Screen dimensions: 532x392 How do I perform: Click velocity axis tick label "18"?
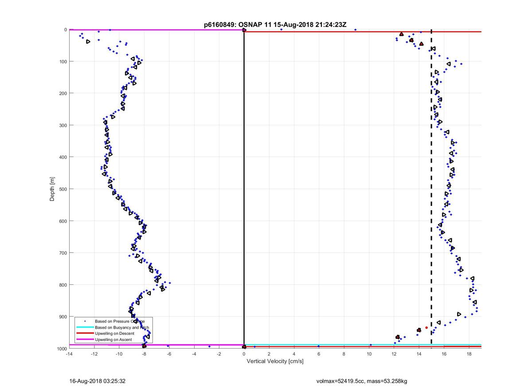[x=469, y=354]
